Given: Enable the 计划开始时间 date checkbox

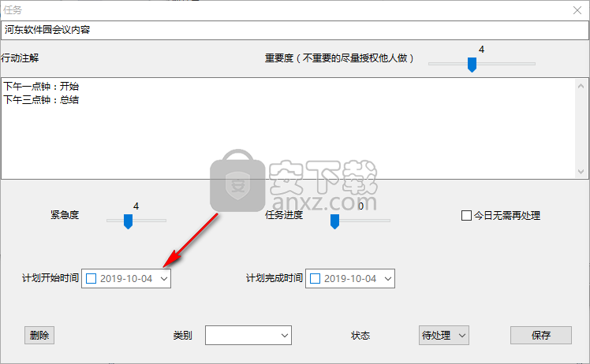Looking at the screenshot, I should 91,279.
